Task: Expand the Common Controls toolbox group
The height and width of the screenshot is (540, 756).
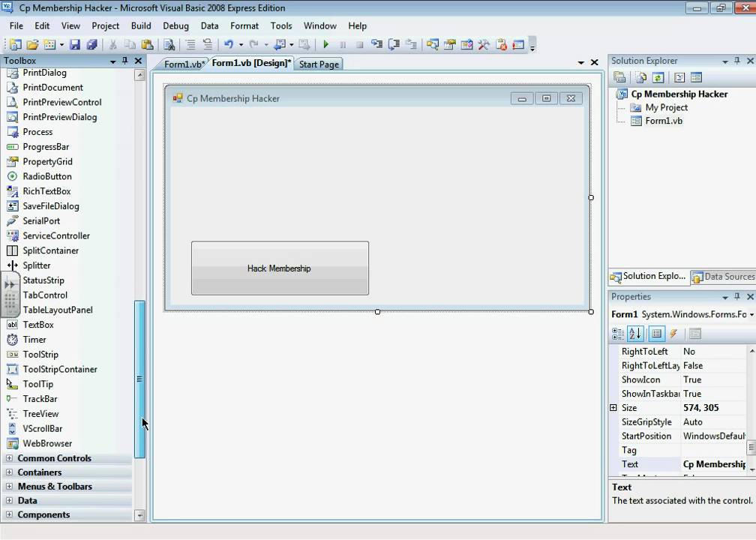Action: click(x=9, y=458)
